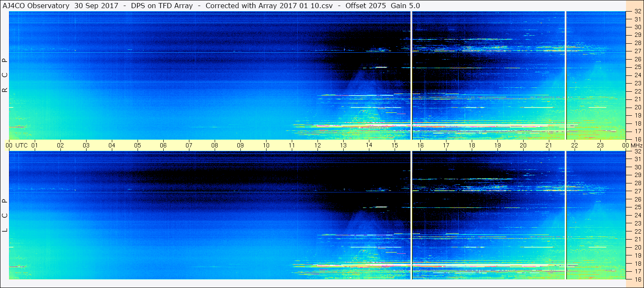
Task: Click the 19 hour tick on time axis
Action: tap(497, 145)
